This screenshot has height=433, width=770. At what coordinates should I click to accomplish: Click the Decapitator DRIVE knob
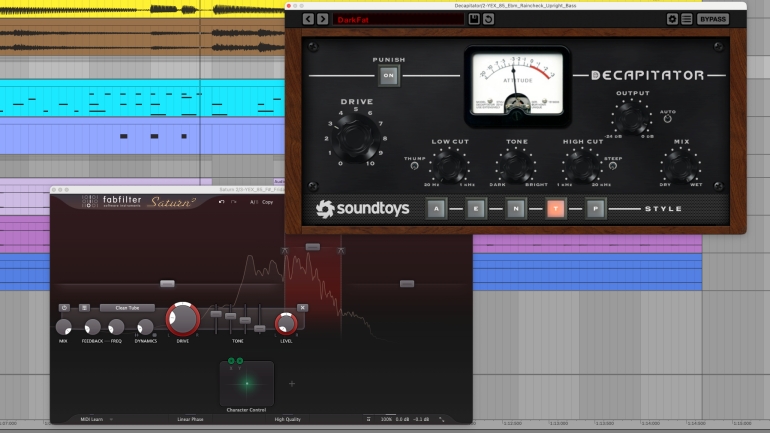pyautogui.click(x=355, y=138)
